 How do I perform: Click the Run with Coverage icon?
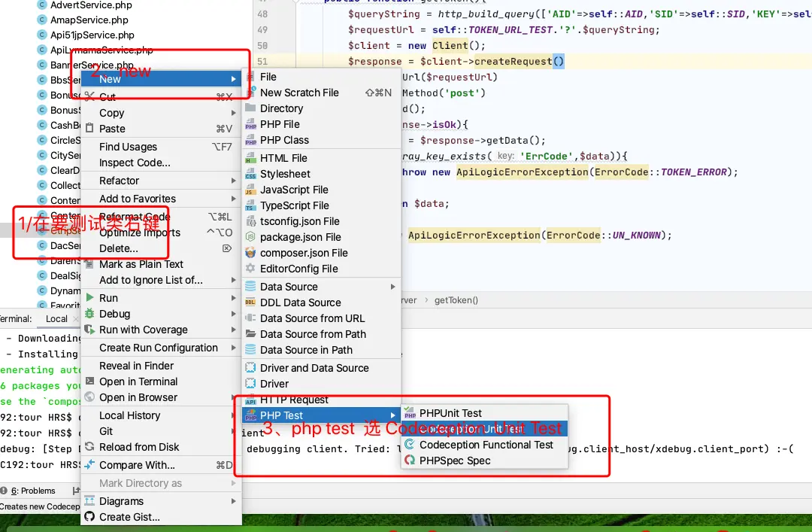click(x=89, y=330)
